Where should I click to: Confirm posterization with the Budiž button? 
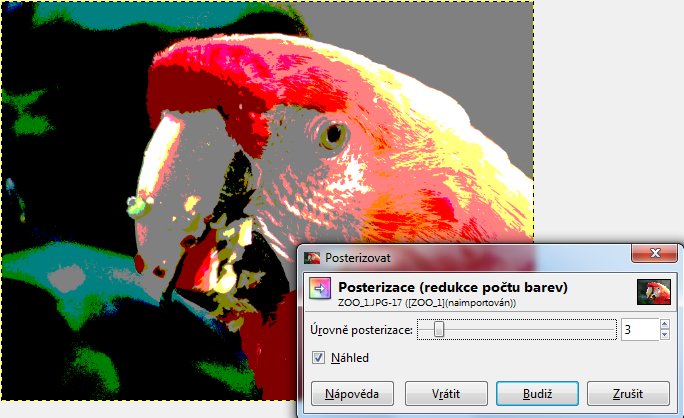pyautogui.click(x=537, y=394)
